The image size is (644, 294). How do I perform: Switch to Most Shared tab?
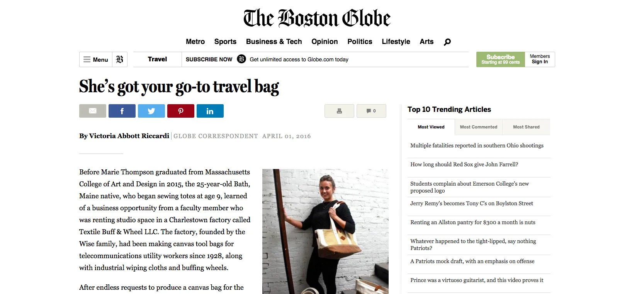(x=526, y=127)
